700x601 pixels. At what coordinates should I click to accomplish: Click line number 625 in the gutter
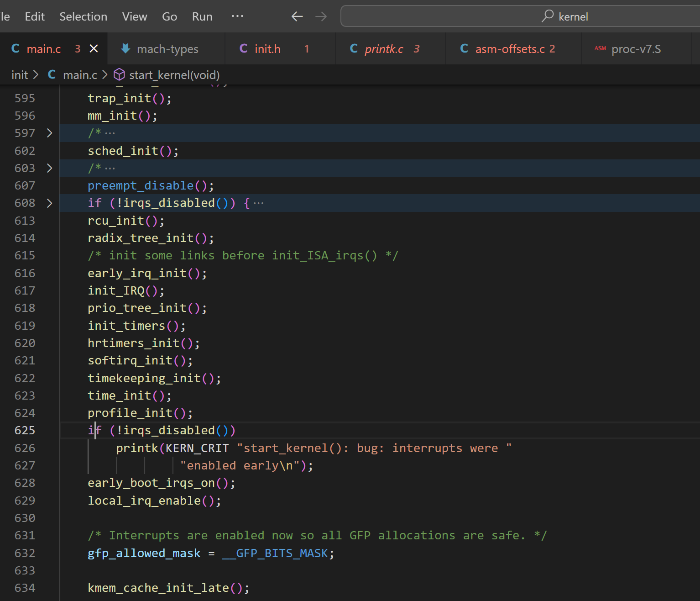pyautogui.click(x=25, y=430)
